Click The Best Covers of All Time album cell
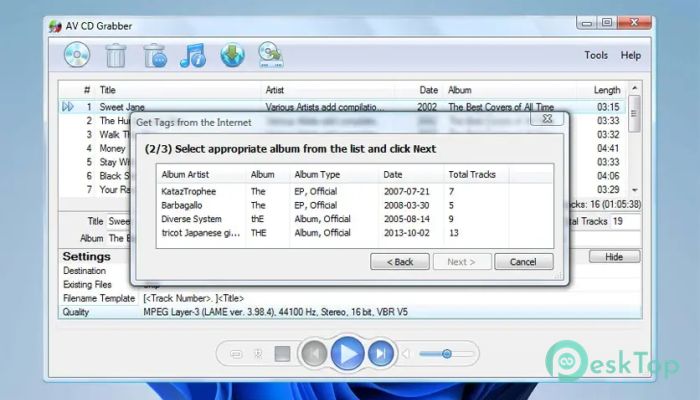This screenshot has width=700, height=400. click(x=501, y=107)
